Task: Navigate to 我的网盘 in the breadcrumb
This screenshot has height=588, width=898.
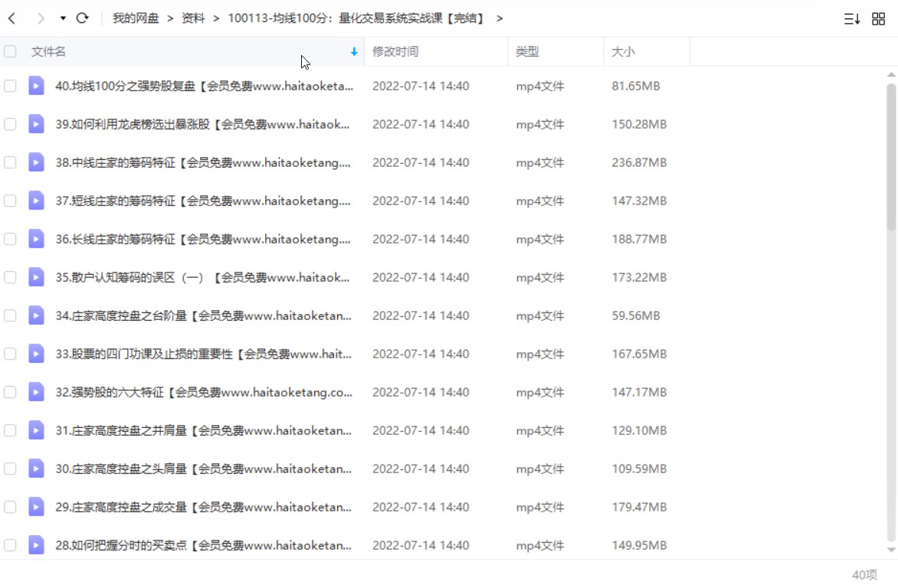Action: [136, 18]
